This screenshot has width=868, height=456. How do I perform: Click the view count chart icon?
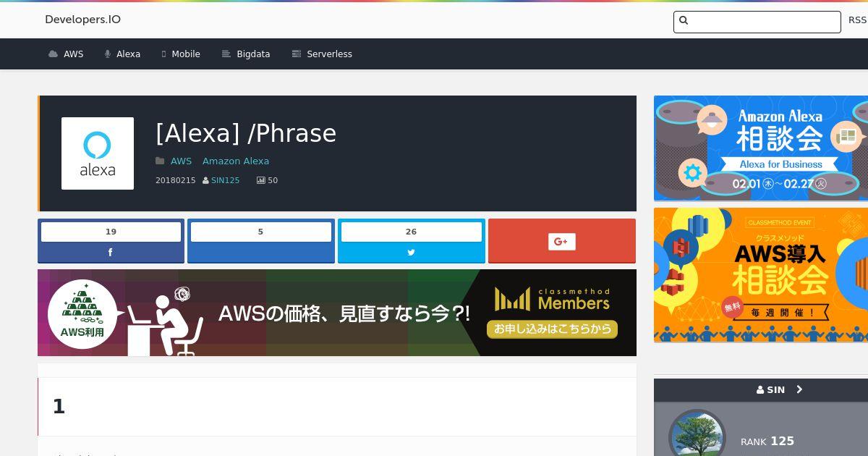pyautogui.click(x=261, y=180)
